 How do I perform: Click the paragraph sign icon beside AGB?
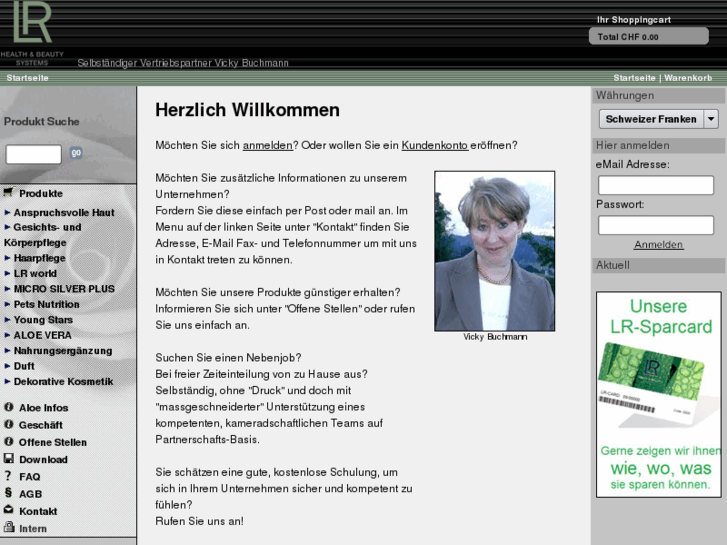click(8, 493)
